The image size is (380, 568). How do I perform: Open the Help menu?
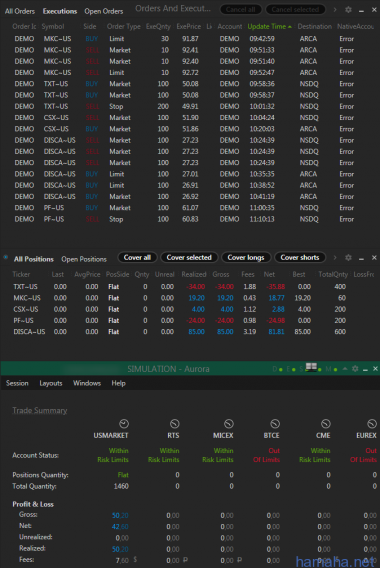[118, 383]
